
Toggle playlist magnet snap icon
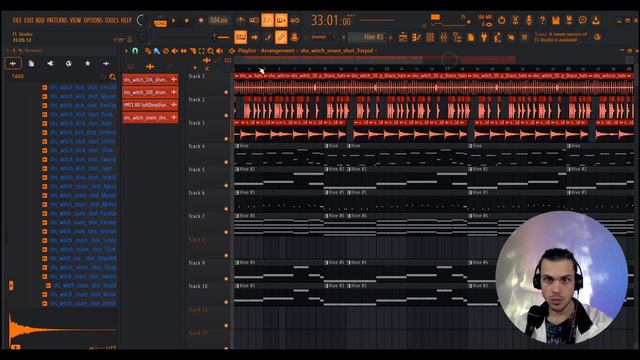[135, 51]
